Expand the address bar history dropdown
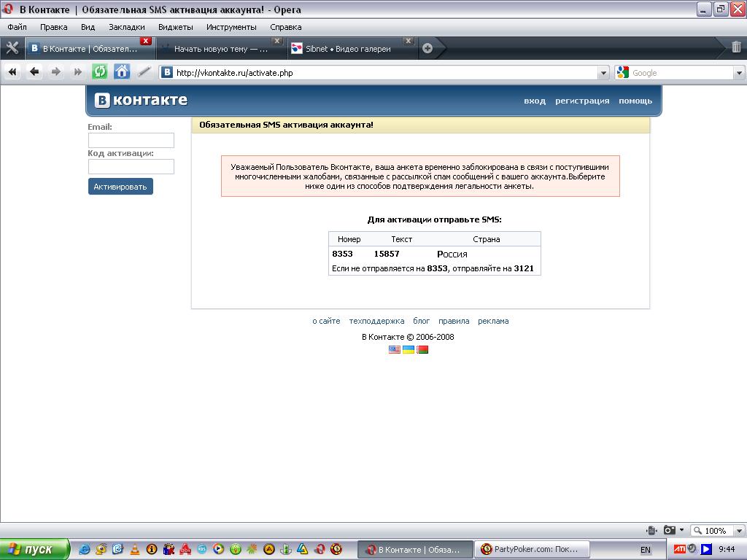This screenshot has height=560, width=747. [x=603, y=73]
